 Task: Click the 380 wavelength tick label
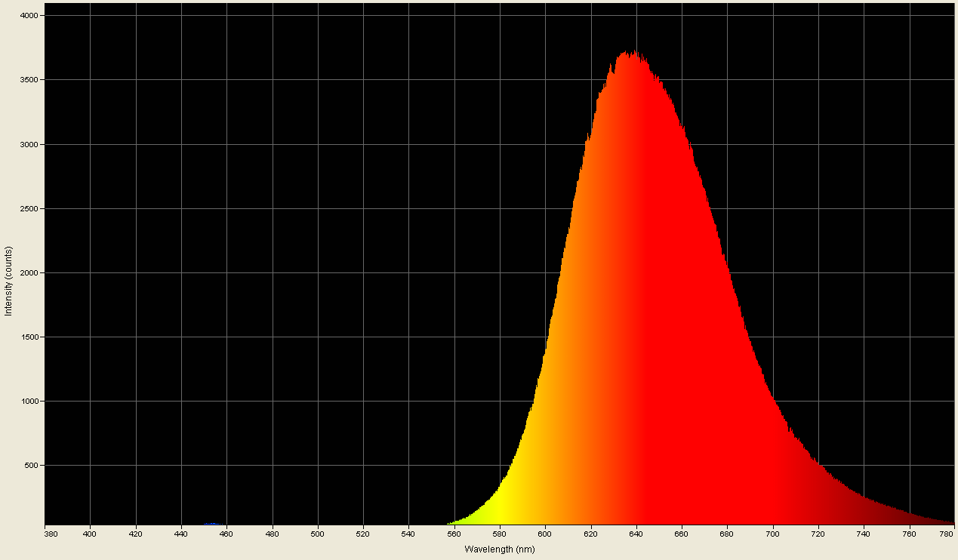pos(51,533)
